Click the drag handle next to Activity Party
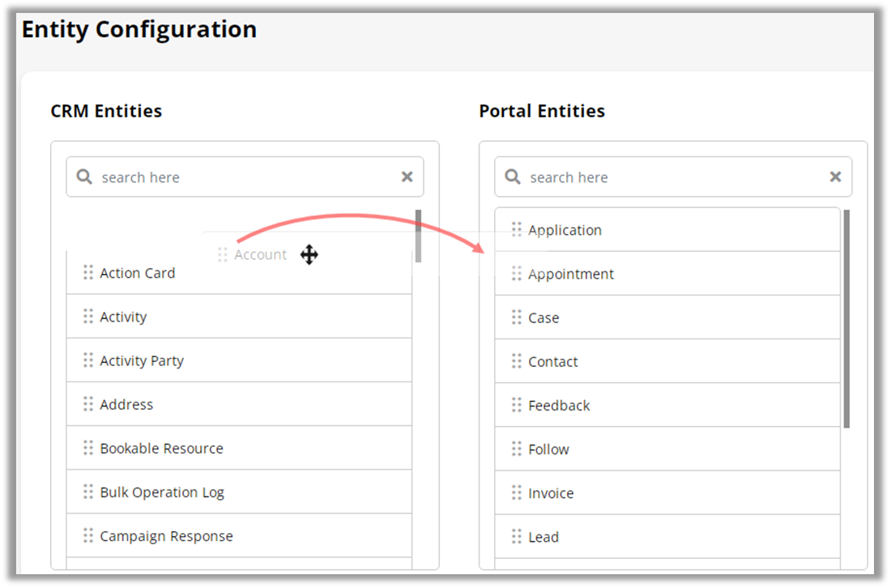The height and width of the screenshot is (588, 891). [x=88, y=360]
